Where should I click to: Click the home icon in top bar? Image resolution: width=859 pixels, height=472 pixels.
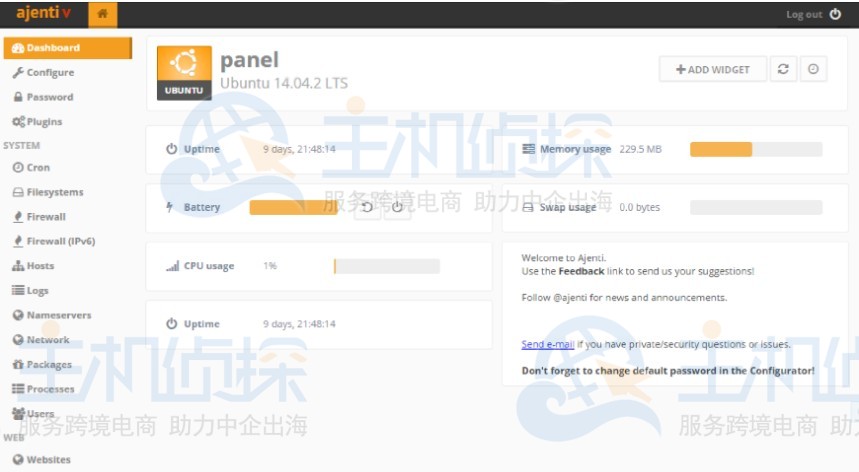point(102,14)
